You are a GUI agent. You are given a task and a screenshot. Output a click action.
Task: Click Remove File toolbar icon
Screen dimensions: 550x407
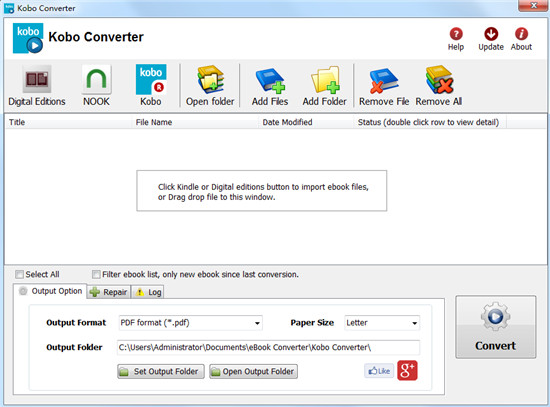384,86
